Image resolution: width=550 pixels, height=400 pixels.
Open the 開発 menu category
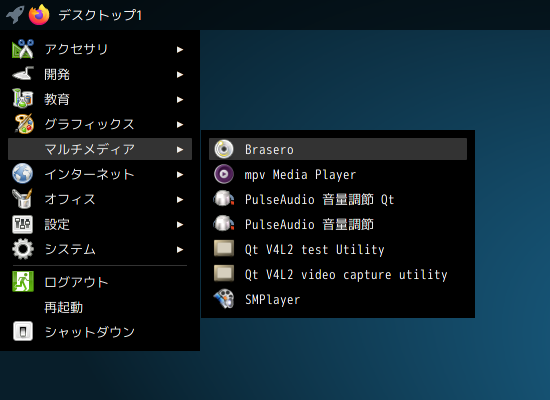click(x=100, y=74)
